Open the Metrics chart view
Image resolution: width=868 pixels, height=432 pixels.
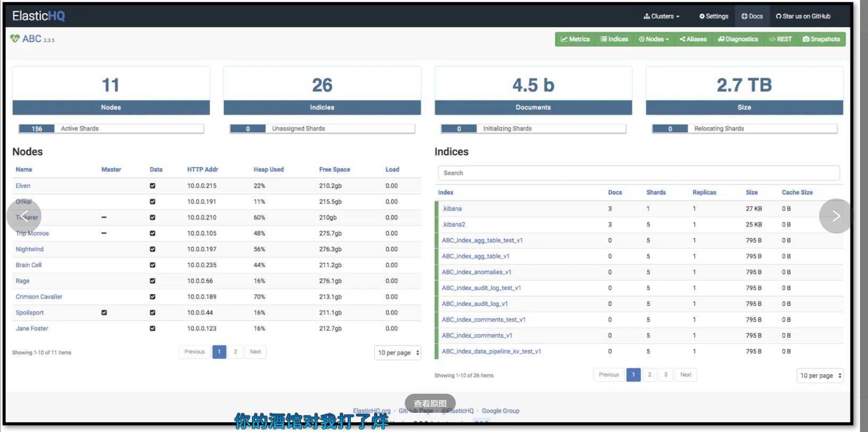point(575,39)
